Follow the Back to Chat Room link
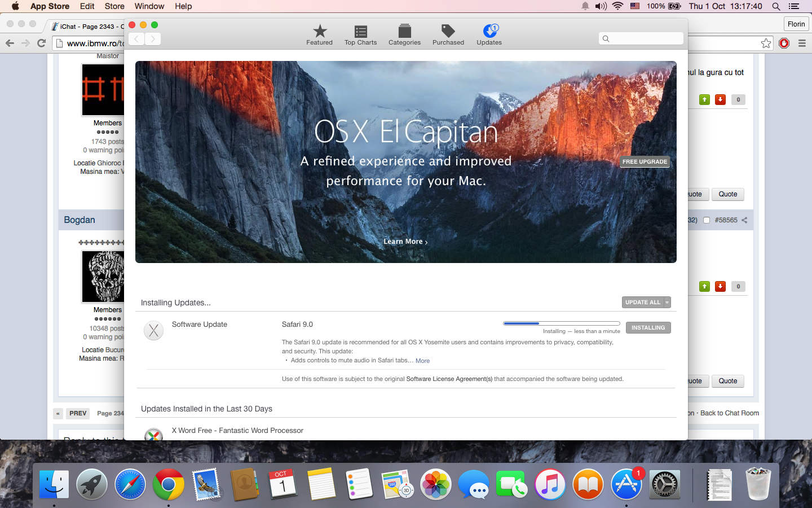This screenshot has width=812, height=508. pos(730,413)
